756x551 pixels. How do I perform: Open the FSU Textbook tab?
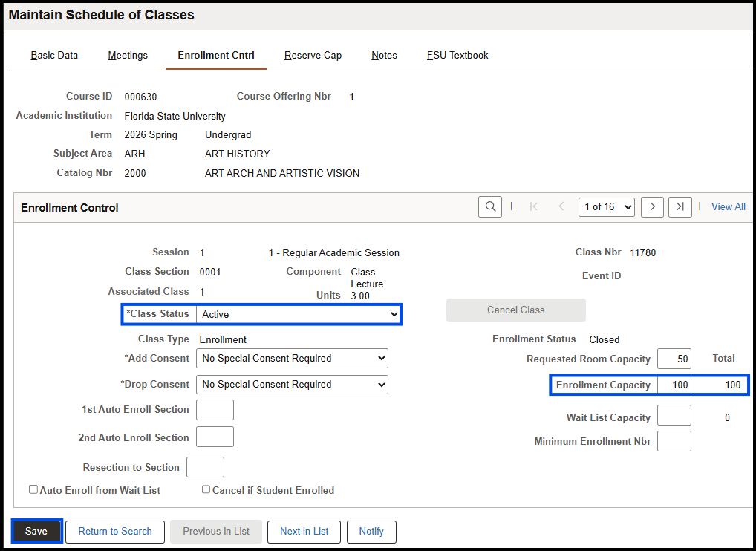(x=457, y=55)
